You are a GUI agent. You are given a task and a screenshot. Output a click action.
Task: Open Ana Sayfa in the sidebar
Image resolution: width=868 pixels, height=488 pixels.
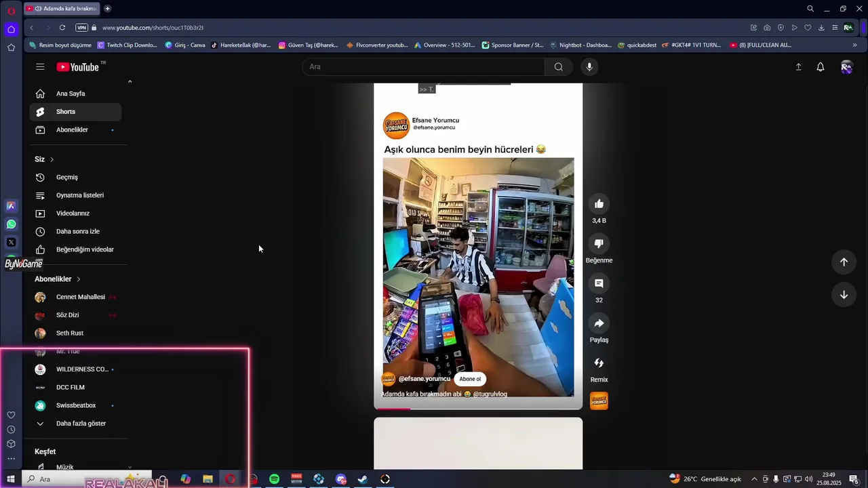75,94
